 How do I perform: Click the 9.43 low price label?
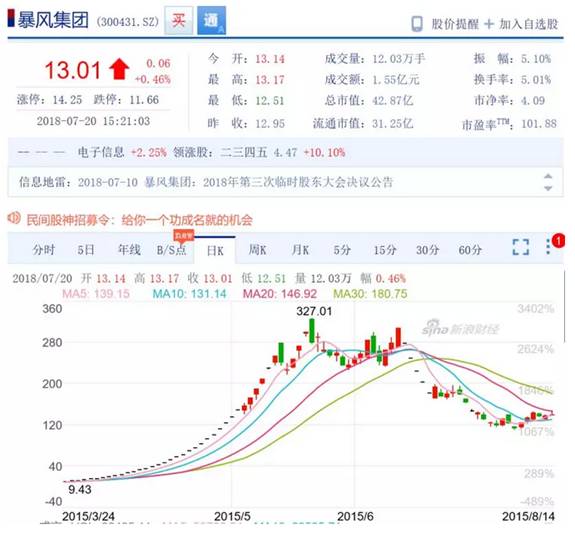click(80, 489)
